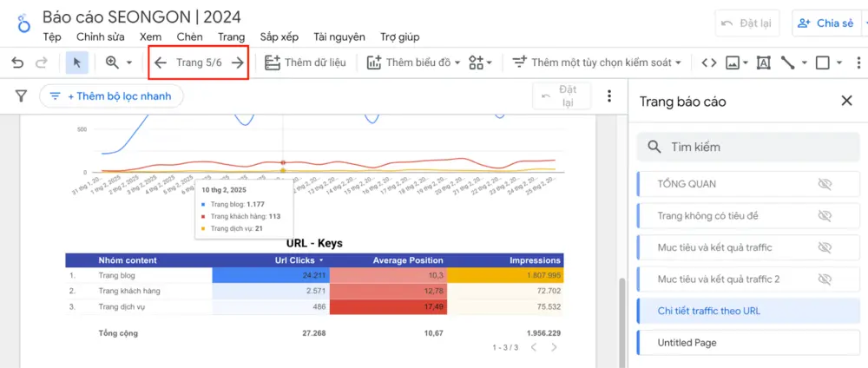Open the Tài nguyên menu
The height and width of the screenshot is (368, 868).
(339, 37)
